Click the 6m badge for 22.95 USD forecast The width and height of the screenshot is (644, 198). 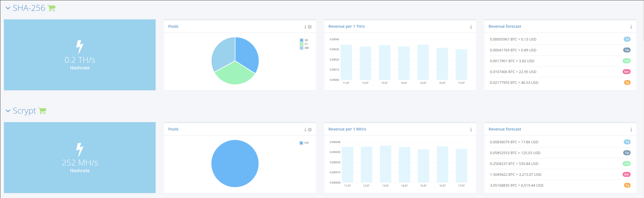[x=627, y=72]
